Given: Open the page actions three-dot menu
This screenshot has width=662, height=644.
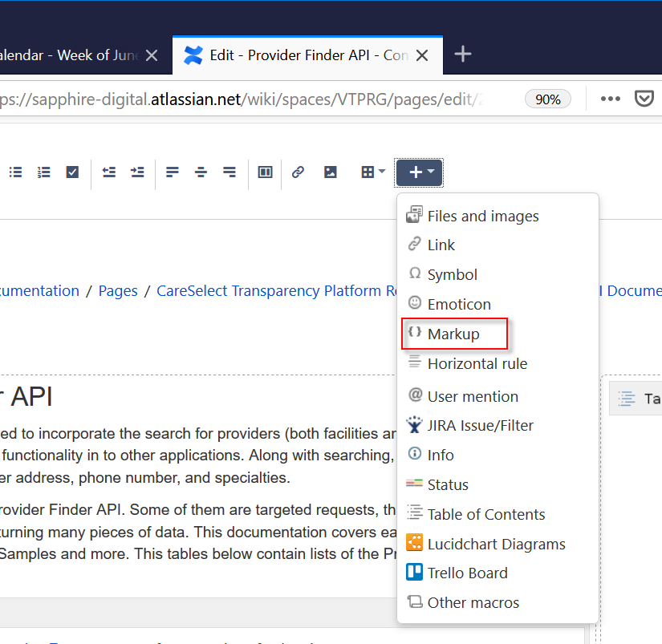Looking at the screenshot, I should click(611, 99).
